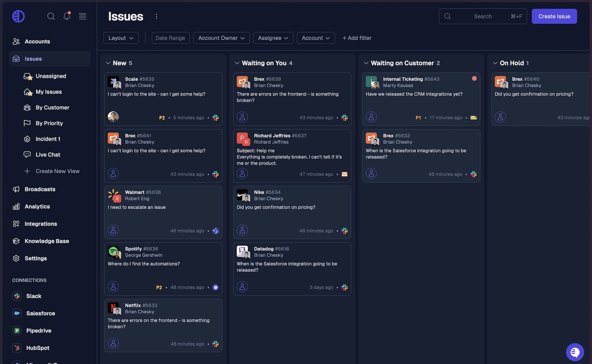Image resolution: width=592 pixels, height=364 pixels.
Task: Click the app logo in top-left
Action: 19,16
